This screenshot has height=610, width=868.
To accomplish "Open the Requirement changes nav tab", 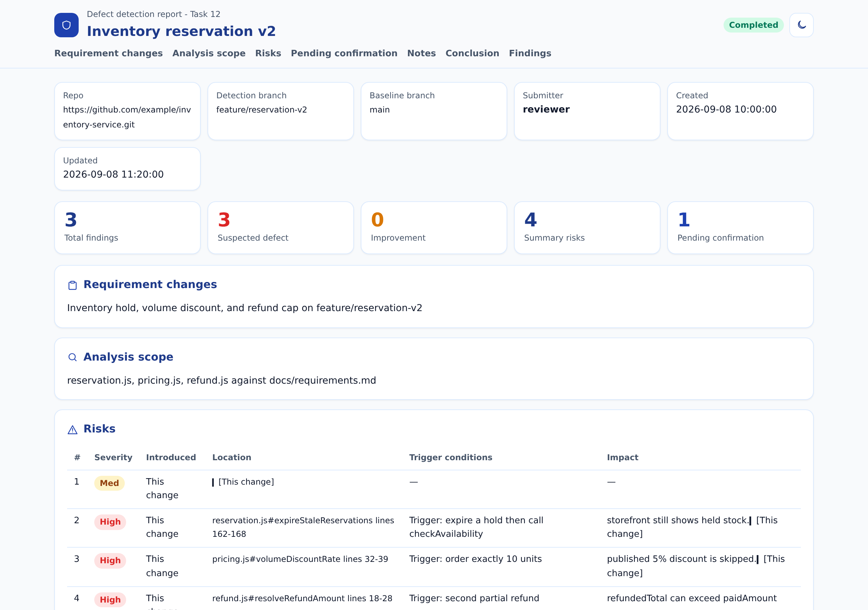I will (x=108, y=53).
